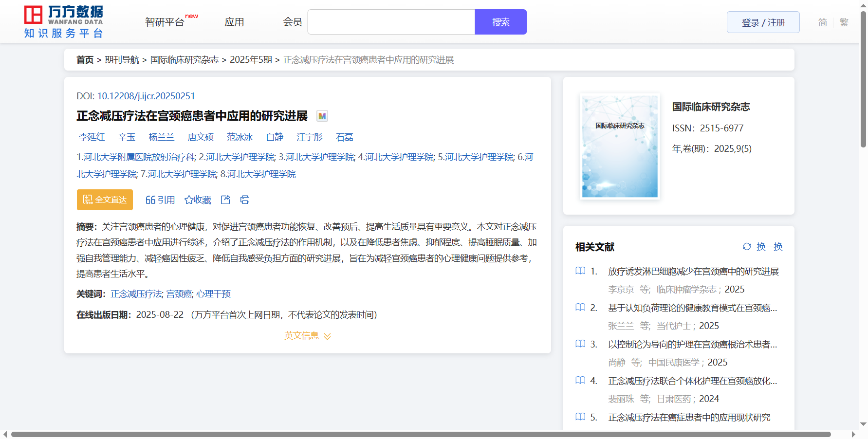
Task: Click the Wanfang Data logo
Action: click(63, 22)
